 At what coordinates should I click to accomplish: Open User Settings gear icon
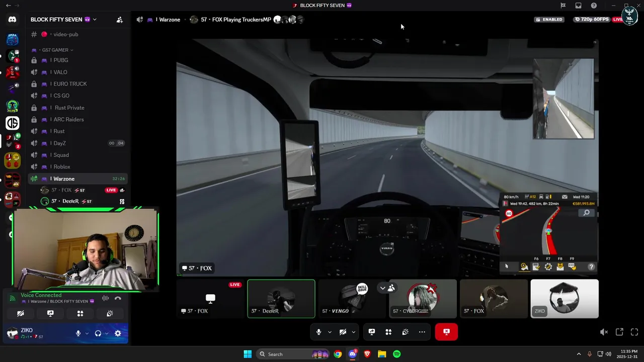[x=118, y=333]
